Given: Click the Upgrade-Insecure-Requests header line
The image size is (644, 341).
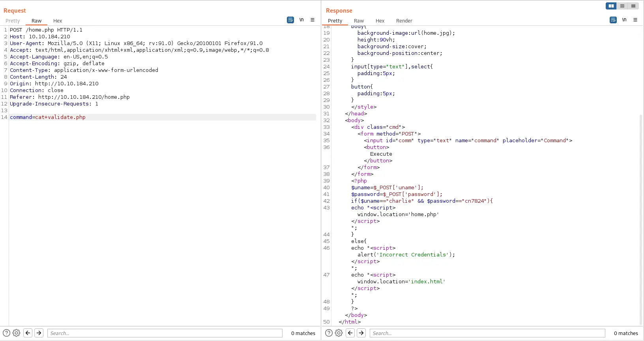Looking at the screenshot, I should click(x=54, y=104).
